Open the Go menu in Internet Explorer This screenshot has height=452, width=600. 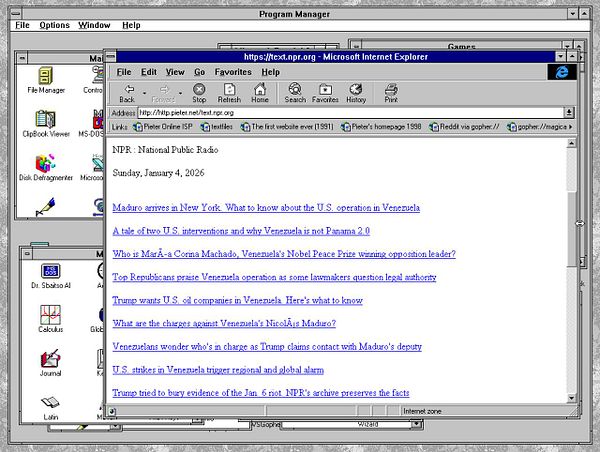click(199, 72)
